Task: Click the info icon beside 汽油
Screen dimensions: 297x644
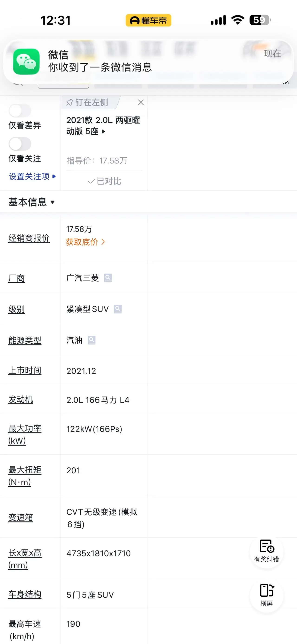Action: 92,340
